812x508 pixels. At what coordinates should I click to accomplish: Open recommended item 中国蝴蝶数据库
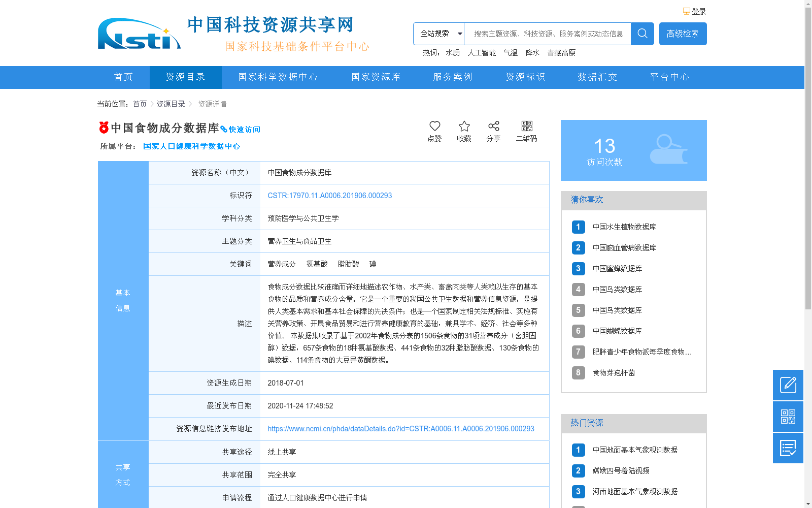point(617,331)
